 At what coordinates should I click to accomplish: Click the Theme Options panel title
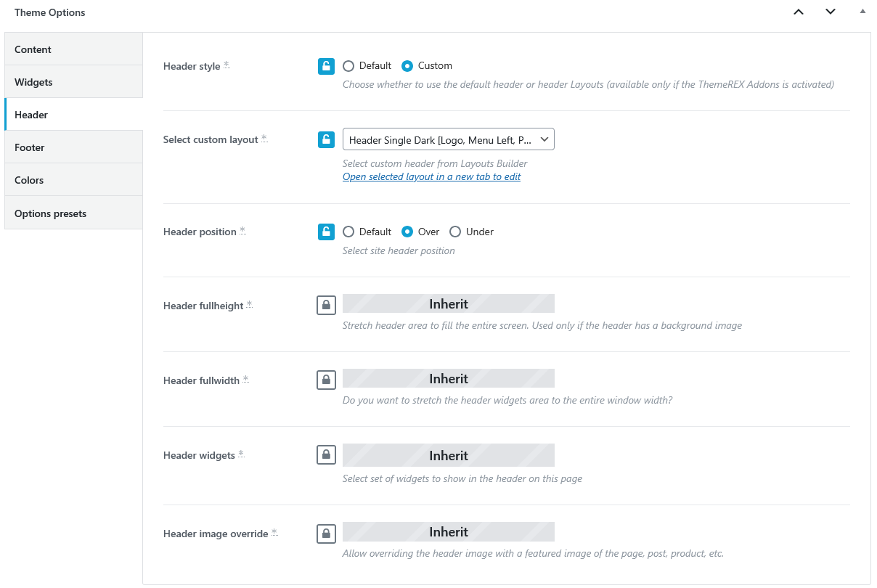(x=49, y=12)
